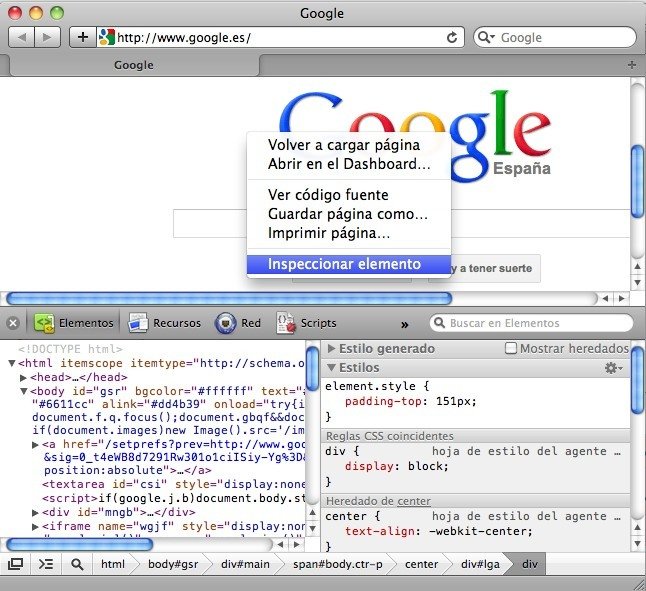Collapse the html node in DOM tree
Viewport: 646px width, 591px height.
12,363
